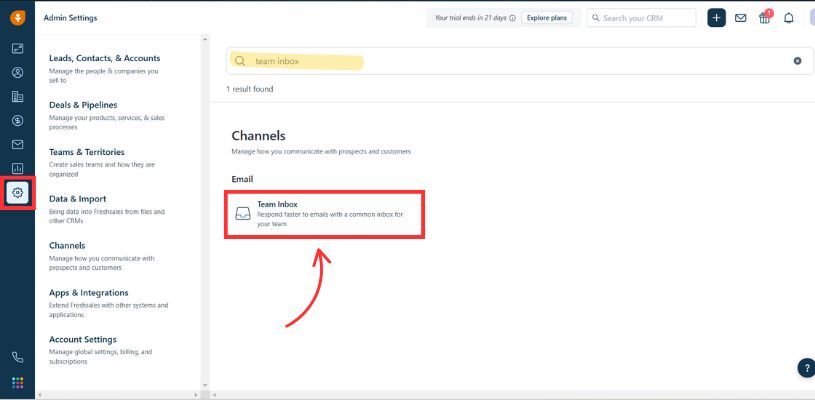The height and width of the screenshot is (400, 815).
Task: Open the Freshsales logo home icon
Action: coord(17,18)
